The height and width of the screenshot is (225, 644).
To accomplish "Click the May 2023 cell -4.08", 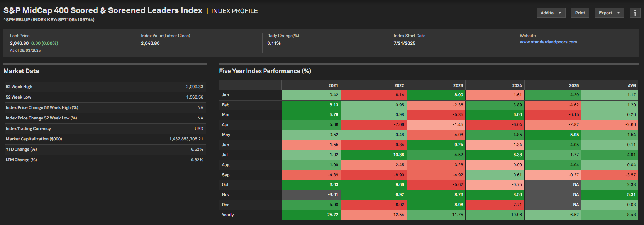I will pyautogui.click(x=436, y=135).
